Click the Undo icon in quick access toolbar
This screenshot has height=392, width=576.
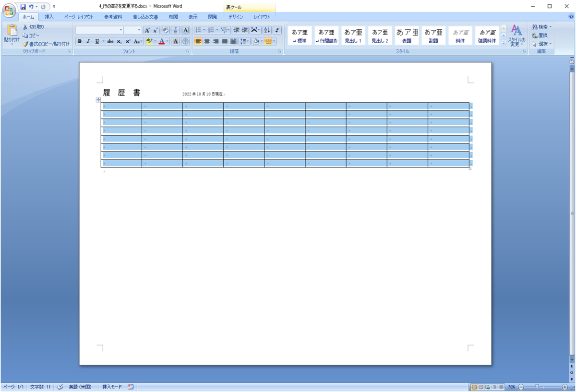point(31,7)
